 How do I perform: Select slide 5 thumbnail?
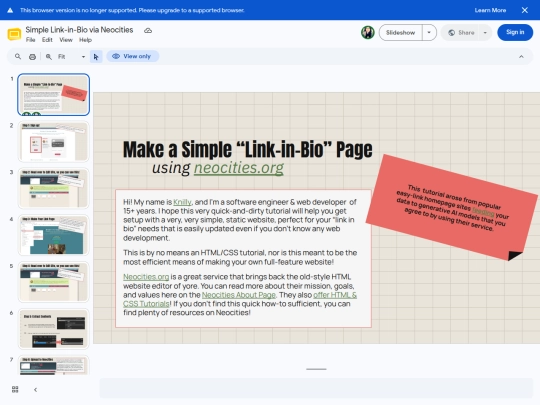(x=54, y=282)
